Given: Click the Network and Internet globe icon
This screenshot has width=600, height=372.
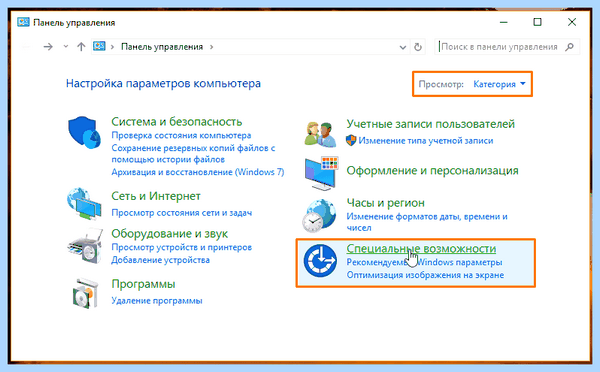Looking at the screenshot, I should coord(84,204).
